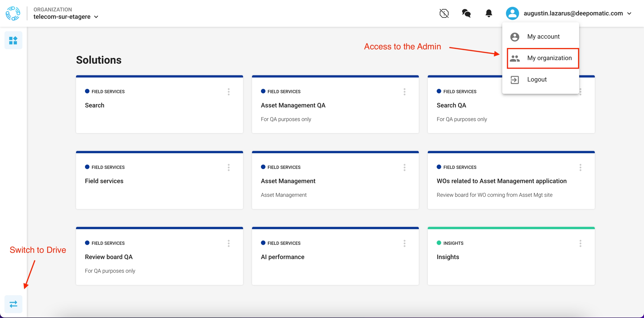Click the Switch to Drive arrows icon
The height and width of the screenshot is (318, 644).
[13, 304]
